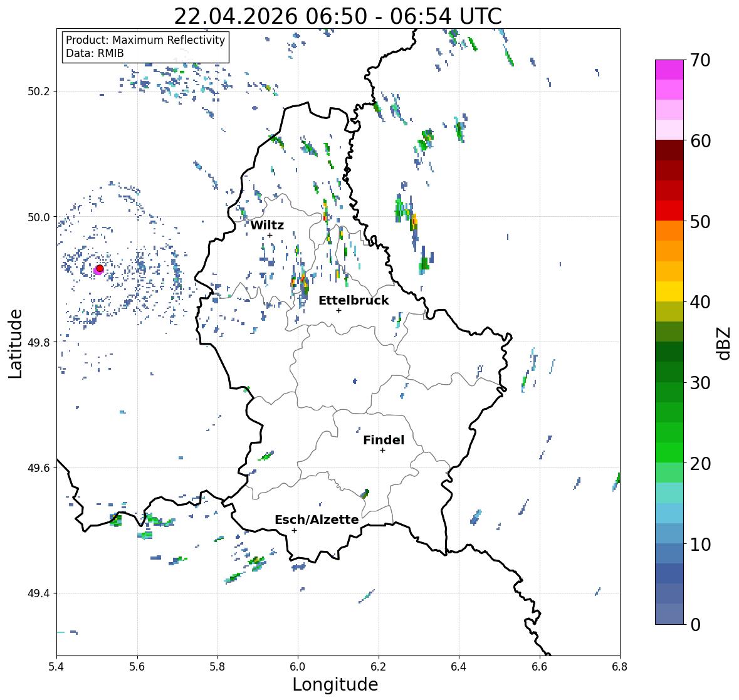Click the red dot marker near 5.5 longitude

tap(100, 268)
